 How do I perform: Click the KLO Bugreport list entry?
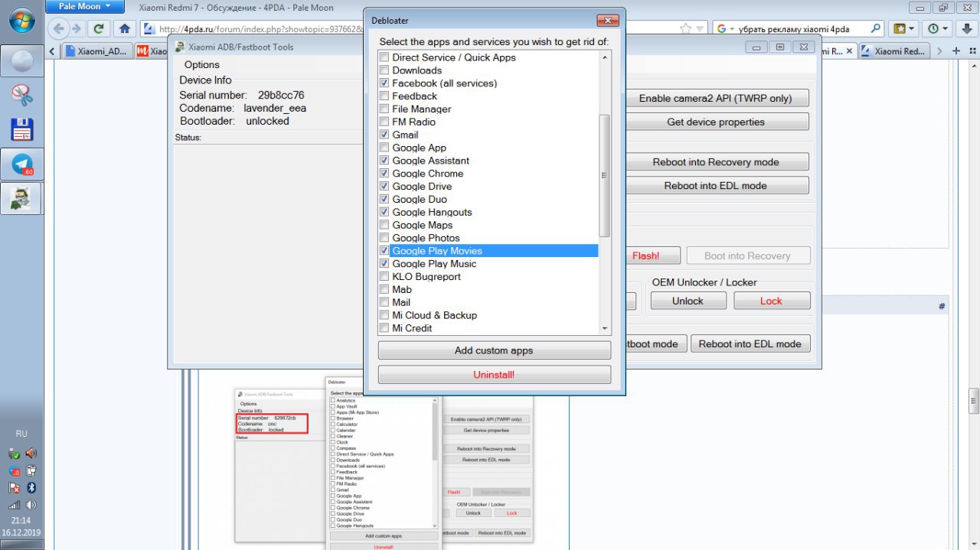tap(426, 277)
